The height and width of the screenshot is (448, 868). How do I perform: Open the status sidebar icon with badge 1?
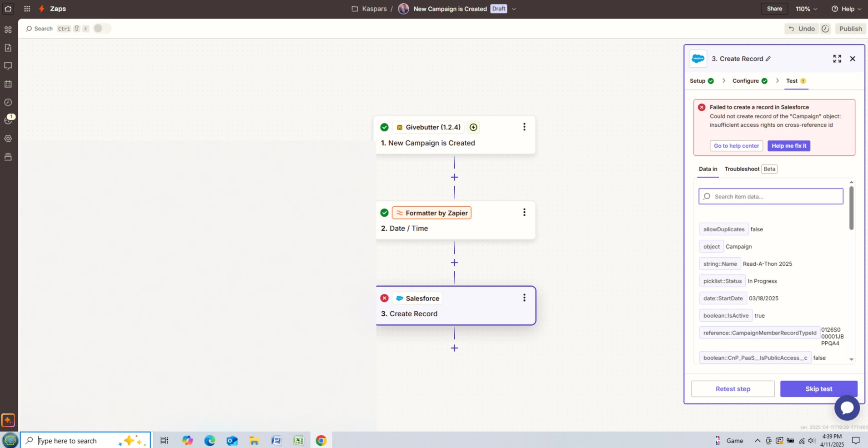coord(8,120)
